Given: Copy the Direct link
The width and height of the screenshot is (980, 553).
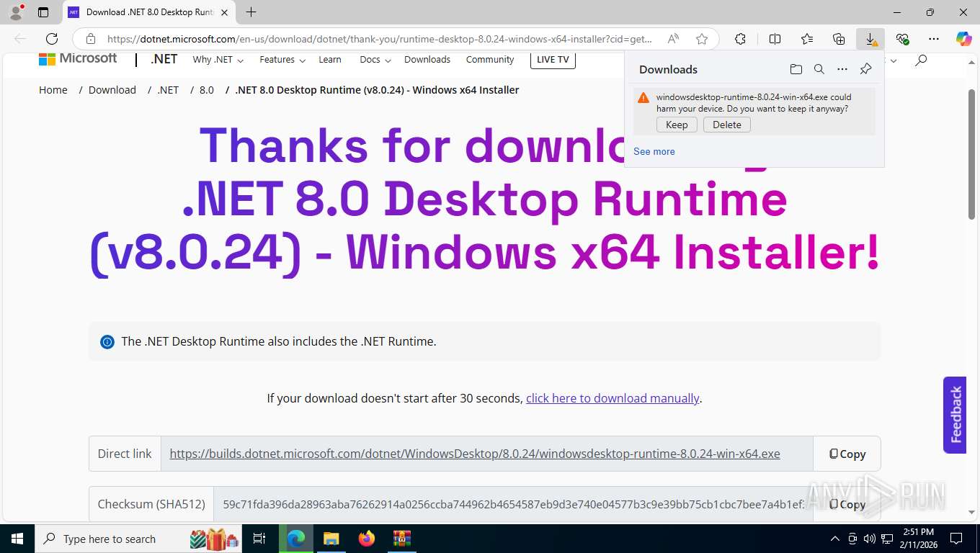Looking at the screenshot, I should (x=847, y=454).
